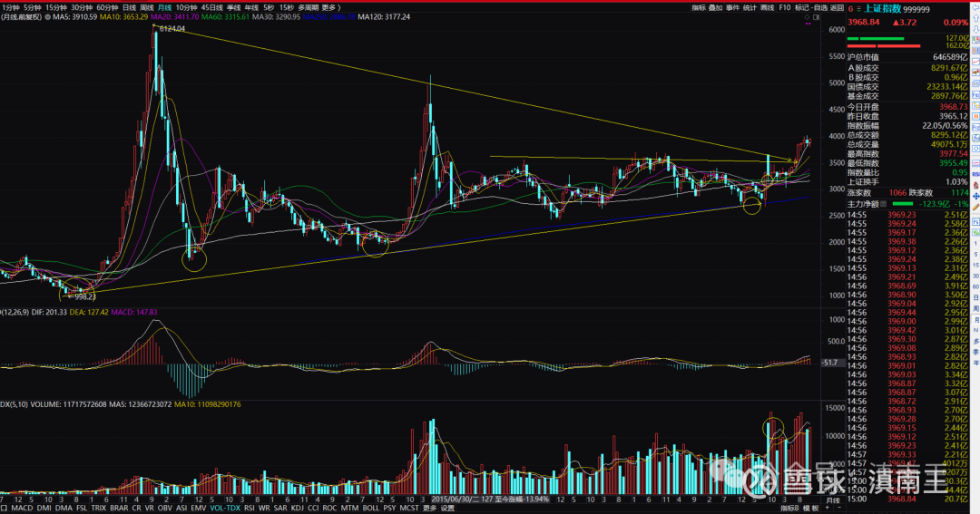Image resolution: width=980 pixels, height=514 pixels.
Task: Open the 15分钟 chart period
Action: pos(56,7)
